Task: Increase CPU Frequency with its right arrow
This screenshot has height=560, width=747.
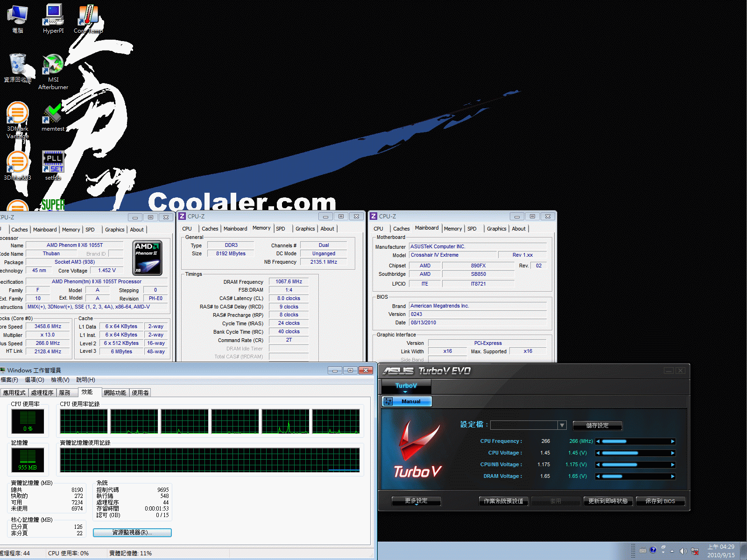Action: pyautogui.click(x=673, y=441)
